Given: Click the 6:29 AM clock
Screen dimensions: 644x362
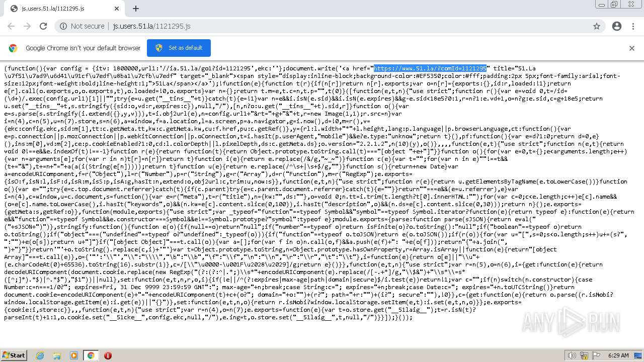Looking at the screenshot, I should tap(618, 355).
